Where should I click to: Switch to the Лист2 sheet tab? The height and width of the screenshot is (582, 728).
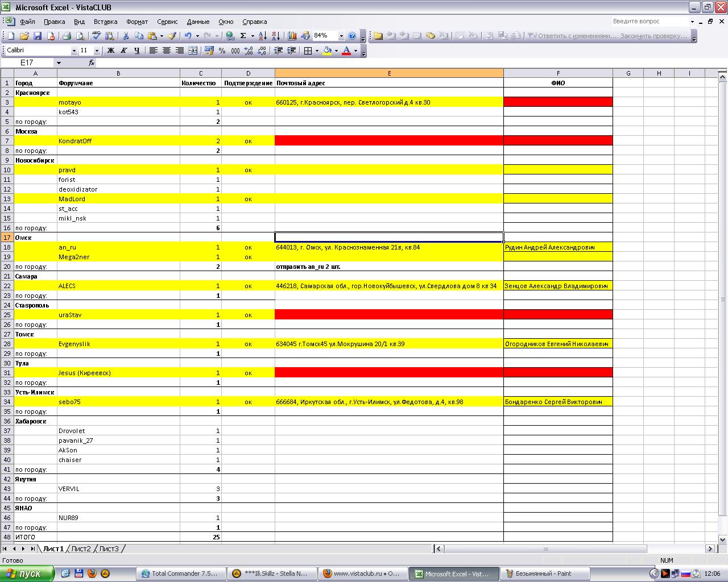click(81, 548)
